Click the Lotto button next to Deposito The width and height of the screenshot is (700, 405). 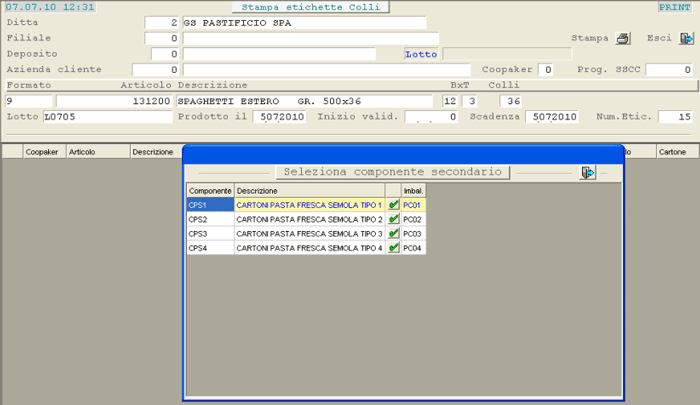coord(421,54)
